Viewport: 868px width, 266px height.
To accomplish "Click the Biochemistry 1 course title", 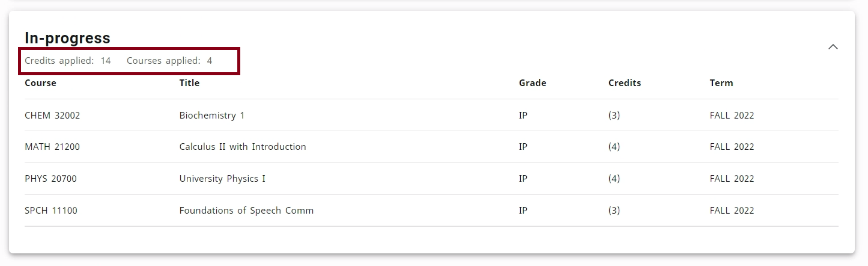I will point(211,116).
